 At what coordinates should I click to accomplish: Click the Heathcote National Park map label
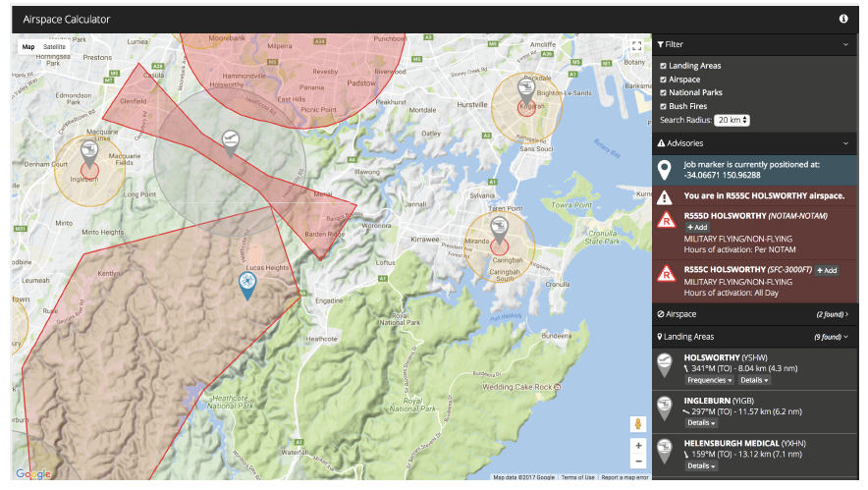[x=231, y=402]
